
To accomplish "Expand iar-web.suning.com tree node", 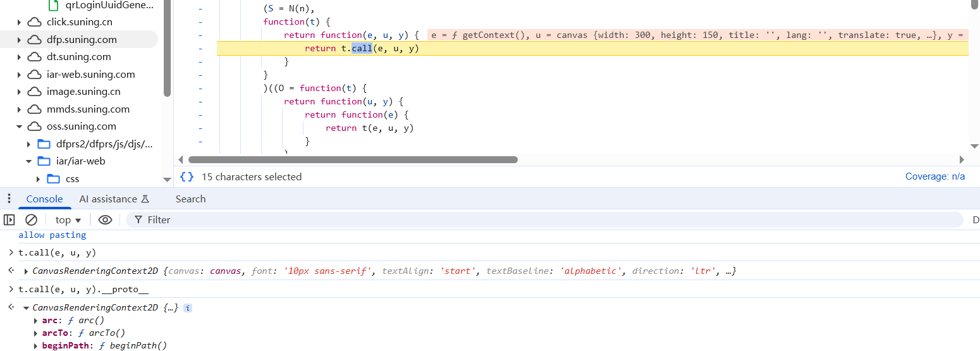I will coord(20,74).
